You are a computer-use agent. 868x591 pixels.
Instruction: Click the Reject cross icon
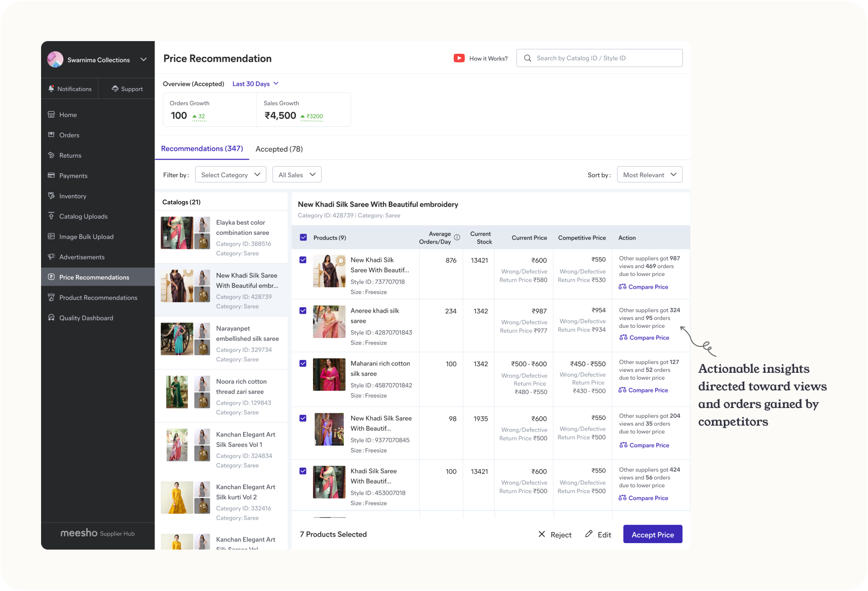pos(542,534)
